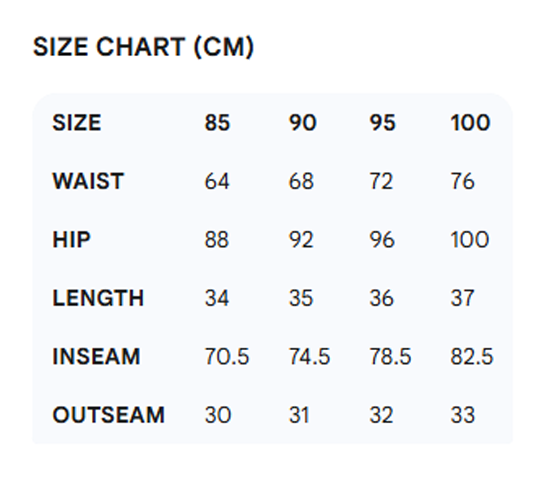541x477 pixels.
Task: Select the OUTSEAM row label
Action: (x=108, y=415)
